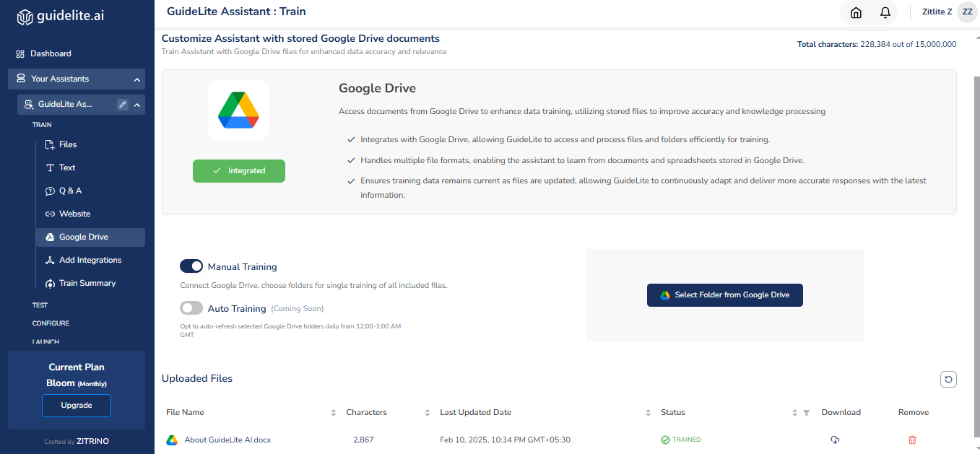Expand the CONFIGURE section

click(x=51, y=323)
